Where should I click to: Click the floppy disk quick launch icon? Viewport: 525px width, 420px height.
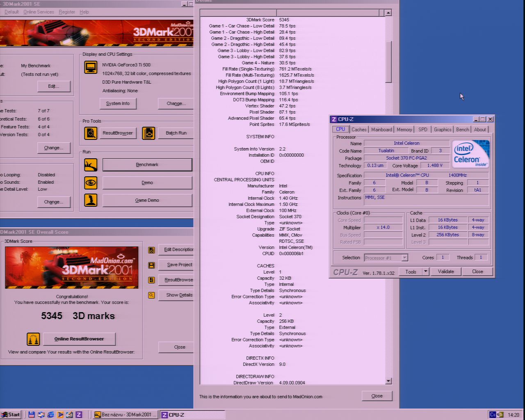tap(32, 415)
